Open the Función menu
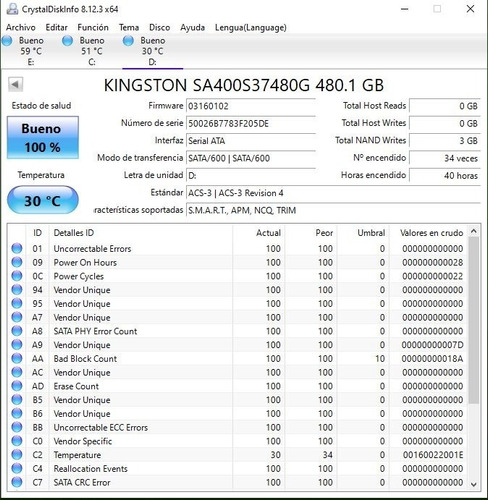 (x=93, y=27)
